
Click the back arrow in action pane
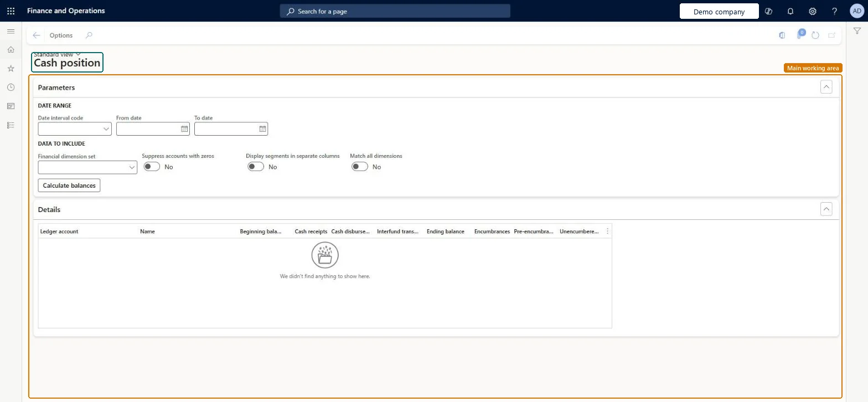point(37,35)
